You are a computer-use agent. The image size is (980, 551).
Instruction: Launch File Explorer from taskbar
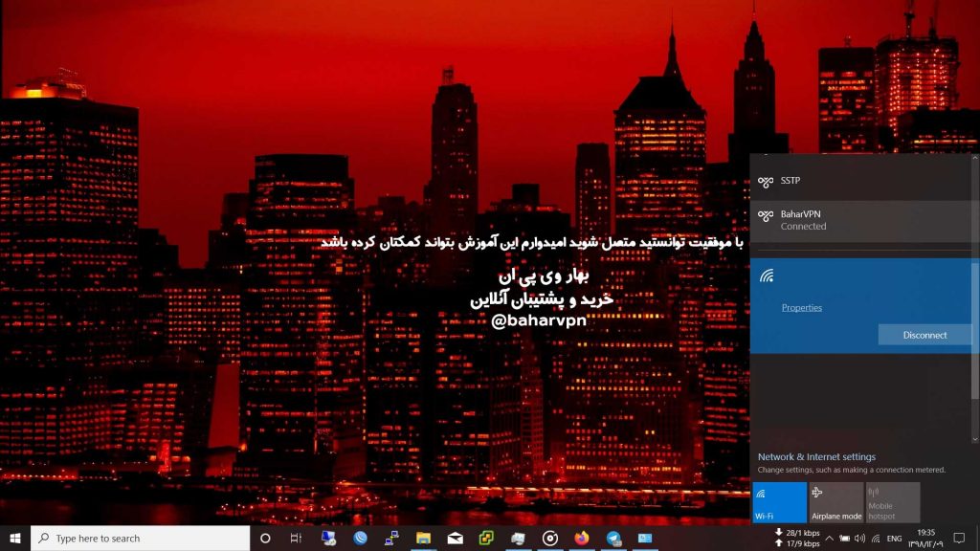pyautogui.click(x=423, y=539)
